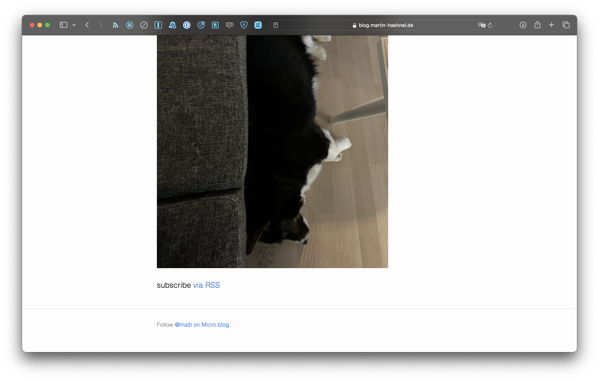Click the square text-cursor extension icon
The height and width of the screenshot is (381, 599).
[158, 25]
